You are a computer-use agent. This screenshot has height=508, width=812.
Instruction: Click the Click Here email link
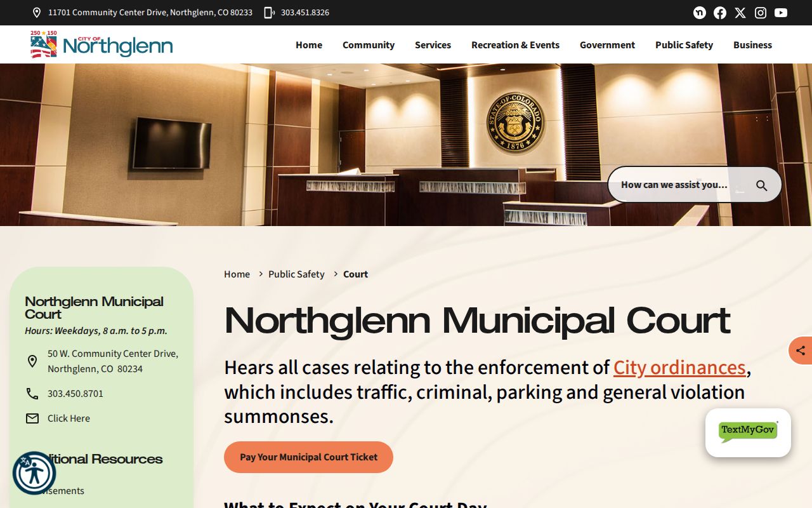tap(69, 418)
